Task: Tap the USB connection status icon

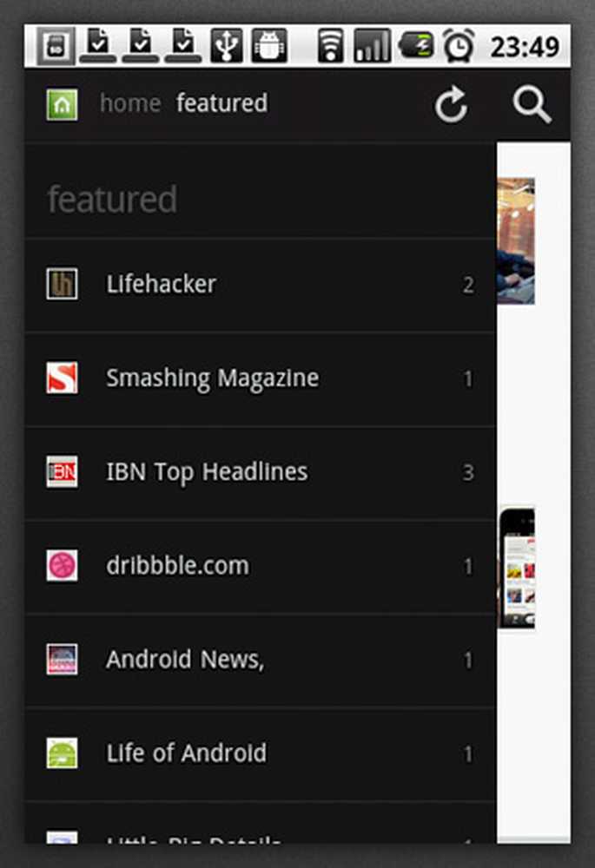Action: (x=226, y=45)
